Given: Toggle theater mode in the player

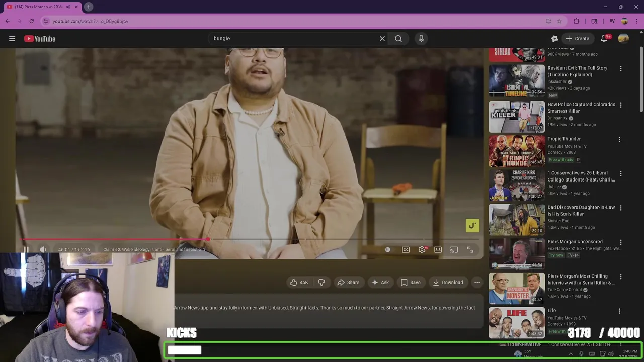Looking at the screenshot, I should pyautogui.click(x=438, y=250).
